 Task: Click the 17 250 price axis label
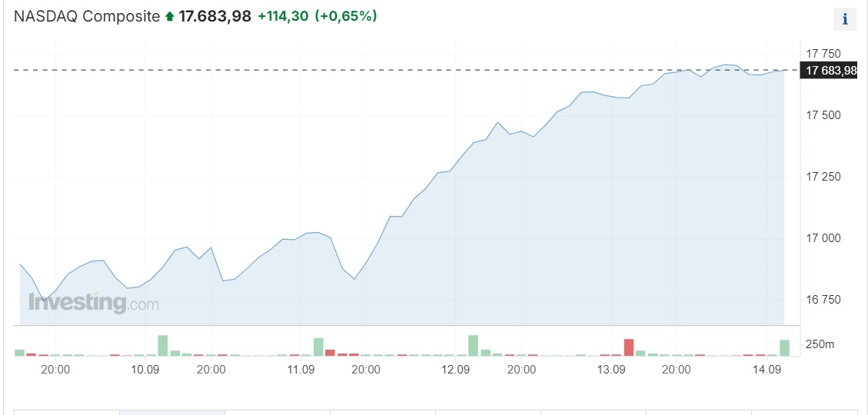pos(822,177)
